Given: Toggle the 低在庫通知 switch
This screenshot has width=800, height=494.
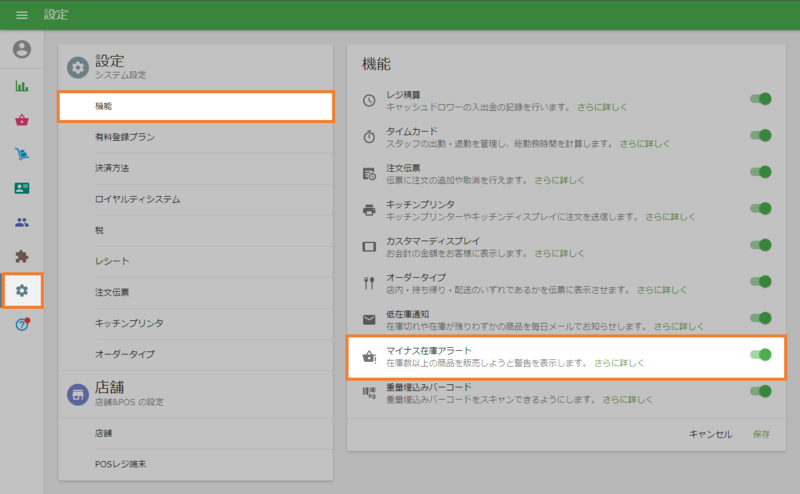Looking at the screenshot, I should [x=761, y=318].
